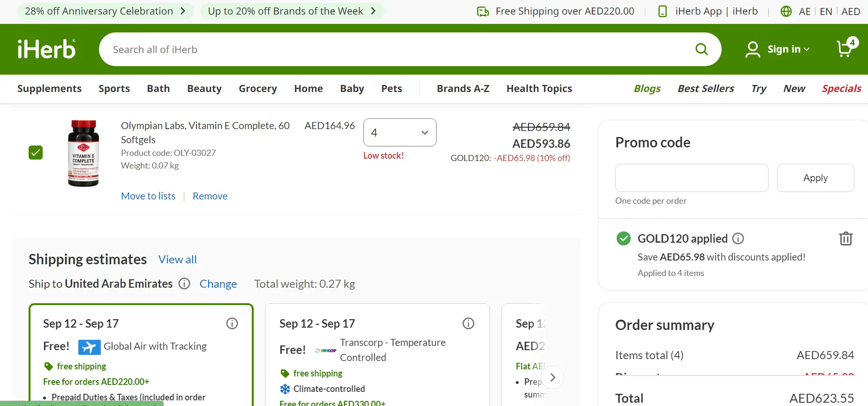Click 'Product code: OLY-03027' text

coord(168,153)
